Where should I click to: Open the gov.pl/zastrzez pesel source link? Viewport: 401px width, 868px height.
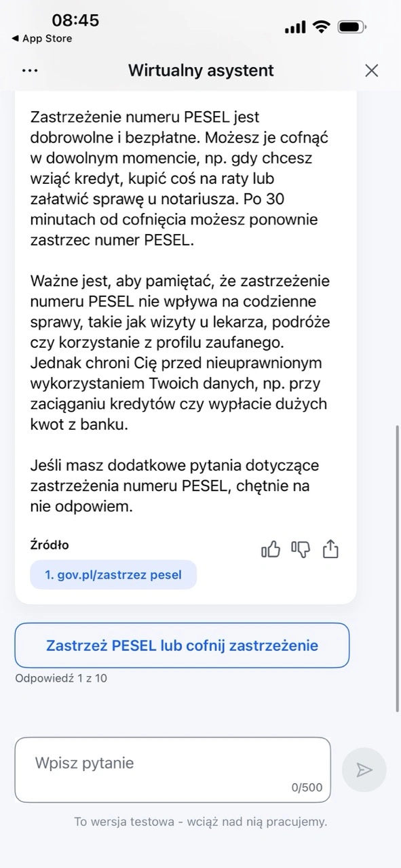click(x=113, y=574)
